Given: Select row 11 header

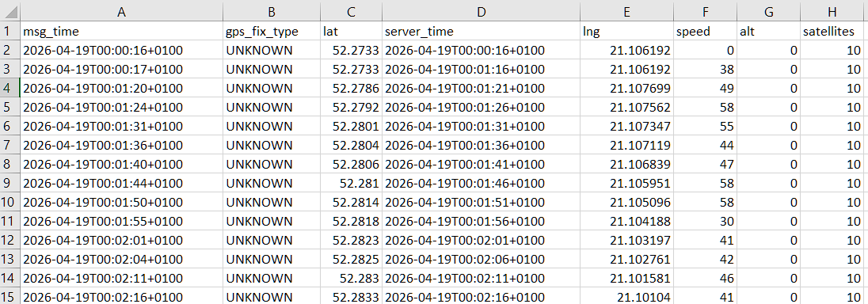Looking at the screenshot, I should [x=10, y=221].
